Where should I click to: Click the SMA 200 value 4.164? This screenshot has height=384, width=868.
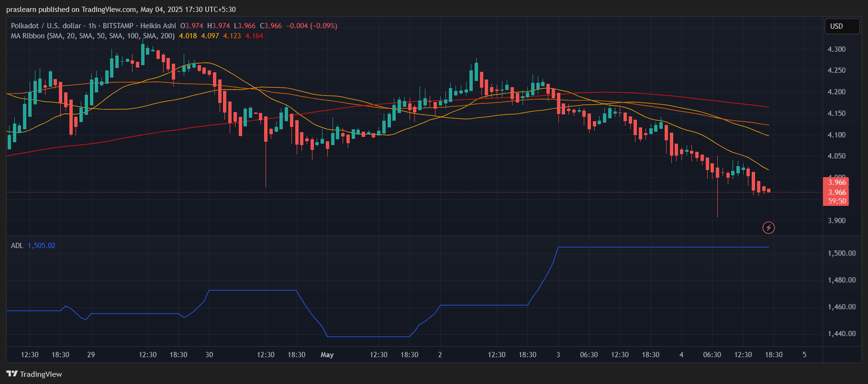254,36
